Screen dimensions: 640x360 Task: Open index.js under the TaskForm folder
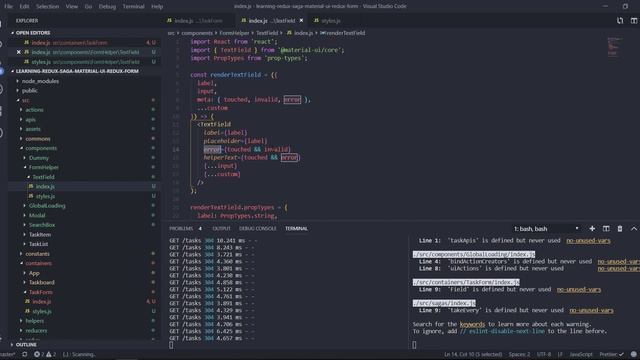41,302
